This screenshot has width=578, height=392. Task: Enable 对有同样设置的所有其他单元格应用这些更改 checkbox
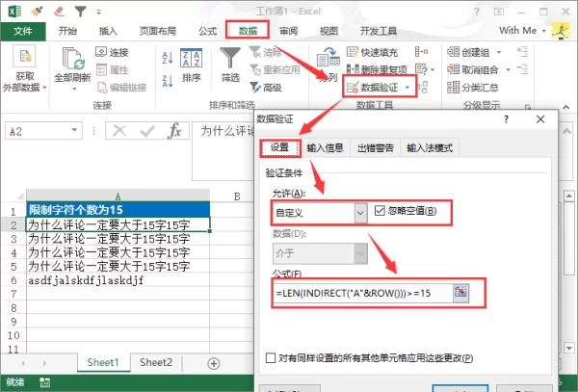(272, 358)
